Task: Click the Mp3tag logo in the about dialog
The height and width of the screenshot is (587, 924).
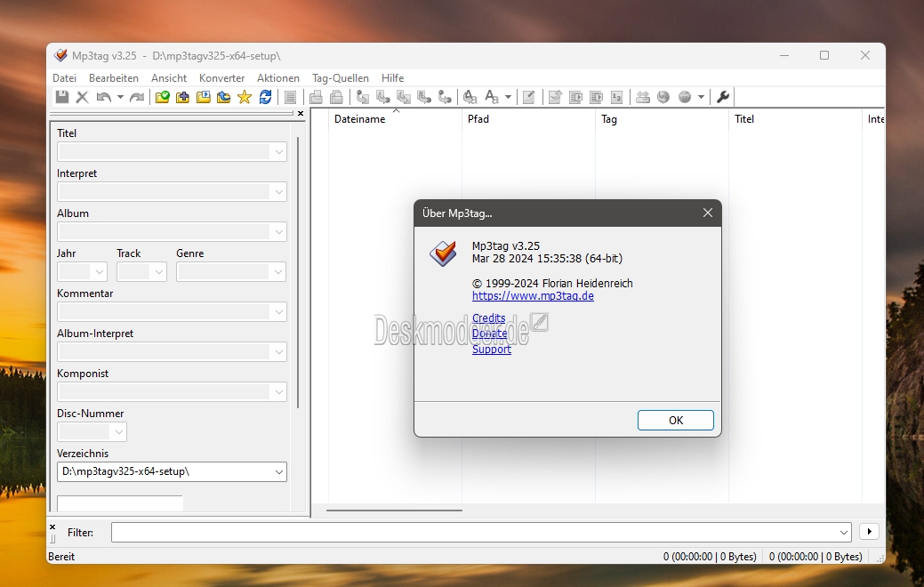Action: [x=443, y=253]
